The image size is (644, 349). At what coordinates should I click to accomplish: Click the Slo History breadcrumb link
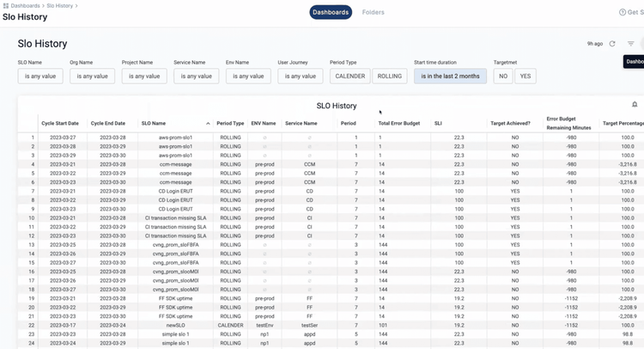tap(59, 6)
